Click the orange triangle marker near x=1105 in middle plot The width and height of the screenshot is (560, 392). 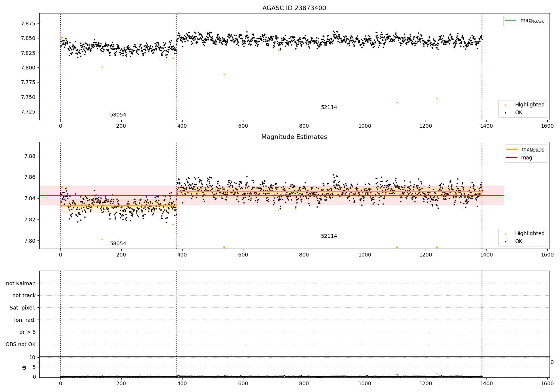coord(397,248)
